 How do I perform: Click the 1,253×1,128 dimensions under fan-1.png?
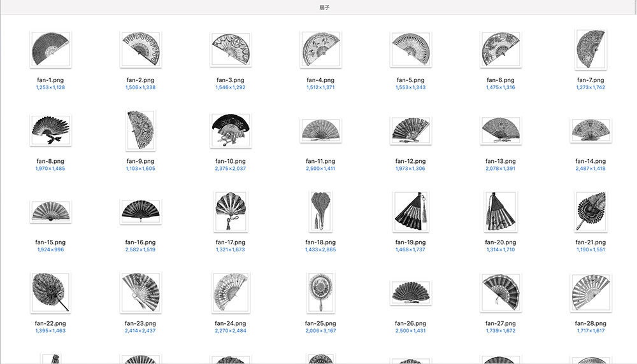(50, 87)
